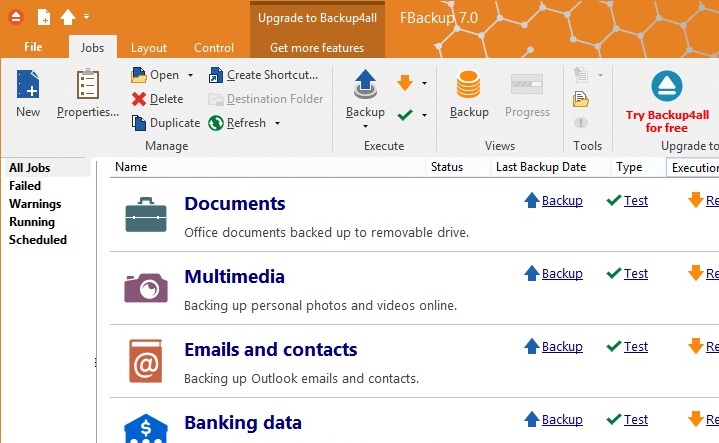Image resolution: width=719 pixels, height=443 pixels.
Task: Open the File menu
Action: pos(33,47)
